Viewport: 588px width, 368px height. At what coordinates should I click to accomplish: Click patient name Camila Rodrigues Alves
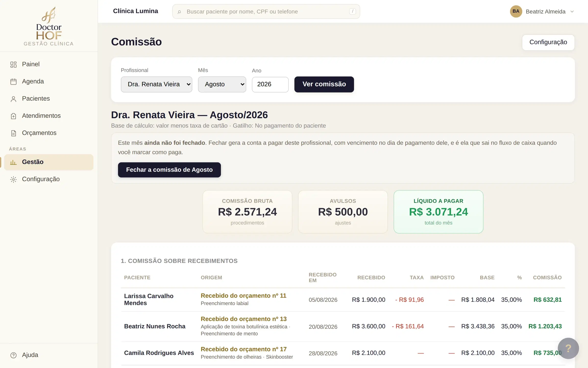pyautogui.click(x=159, y=353)
